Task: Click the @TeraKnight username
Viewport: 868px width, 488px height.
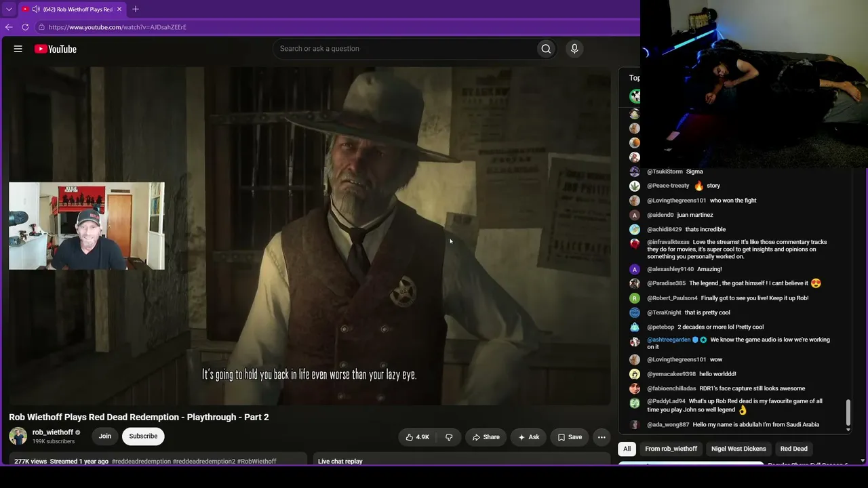Action: [665, 312]
